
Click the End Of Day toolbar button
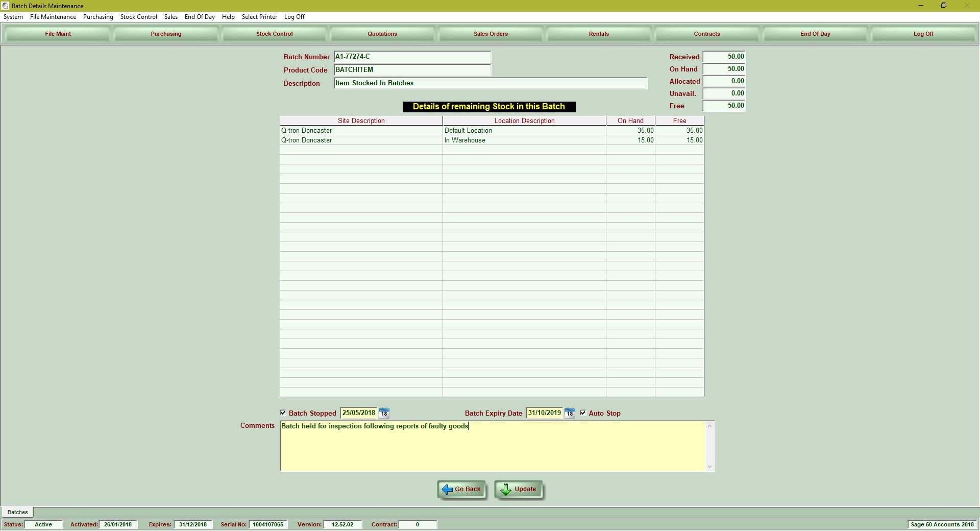pyautogui.click(x=815, y=34)
